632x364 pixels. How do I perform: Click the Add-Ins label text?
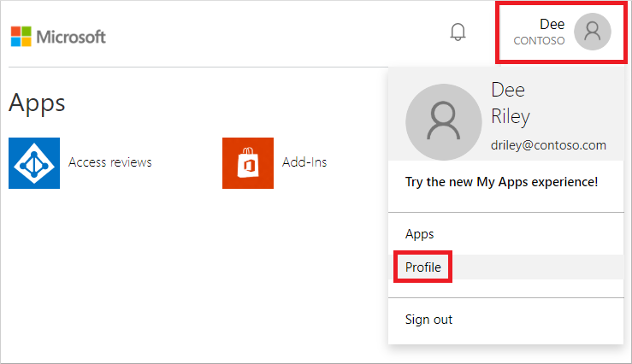(304, 162)
